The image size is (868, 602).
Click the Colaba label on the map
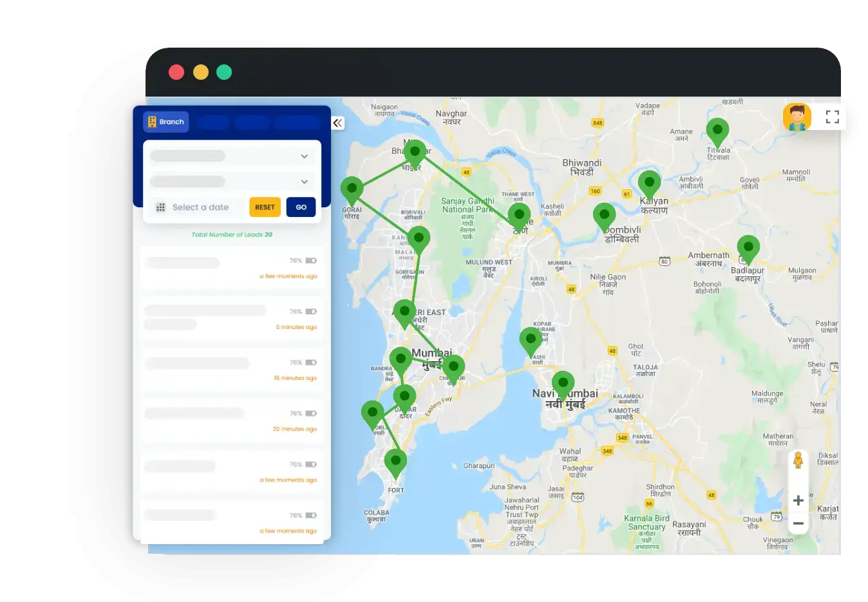click(377, 516)
